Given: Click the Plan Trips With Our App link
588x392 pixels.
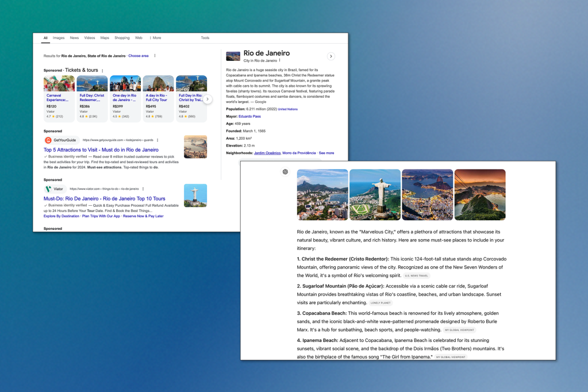Looking at the screenshot, I should (x=101, y=216).
